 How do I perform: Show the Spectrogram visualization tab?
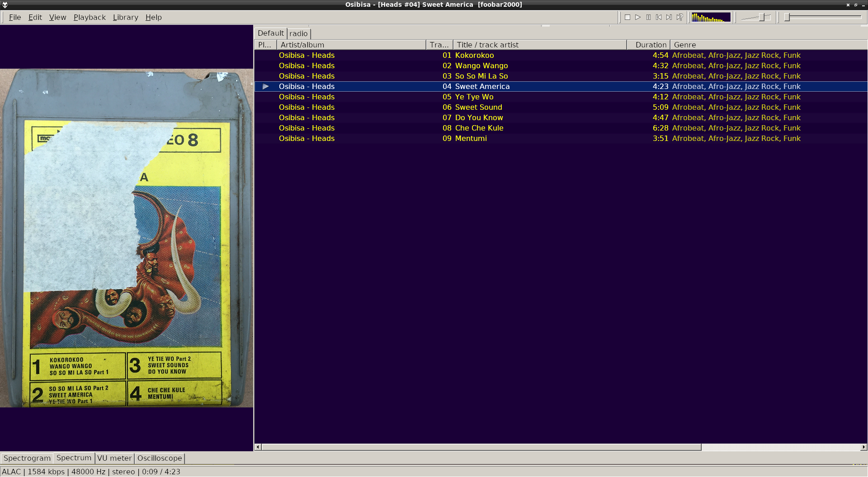click(27, 458)
